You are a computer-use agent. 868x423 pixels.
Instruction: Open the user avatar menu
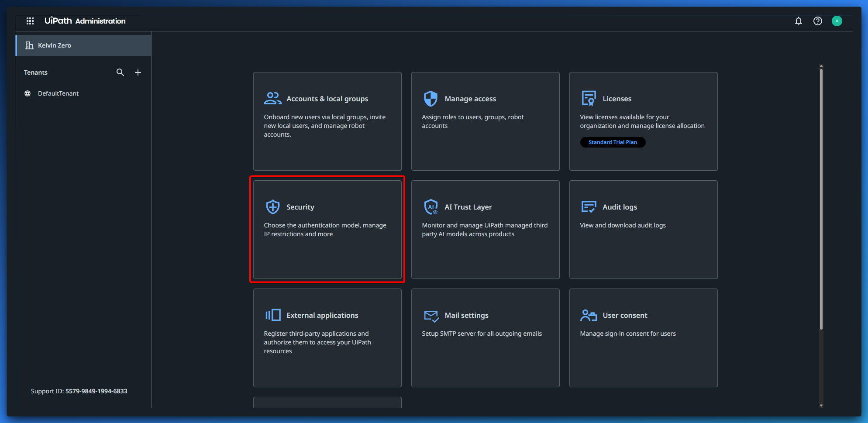click(837, 21)
